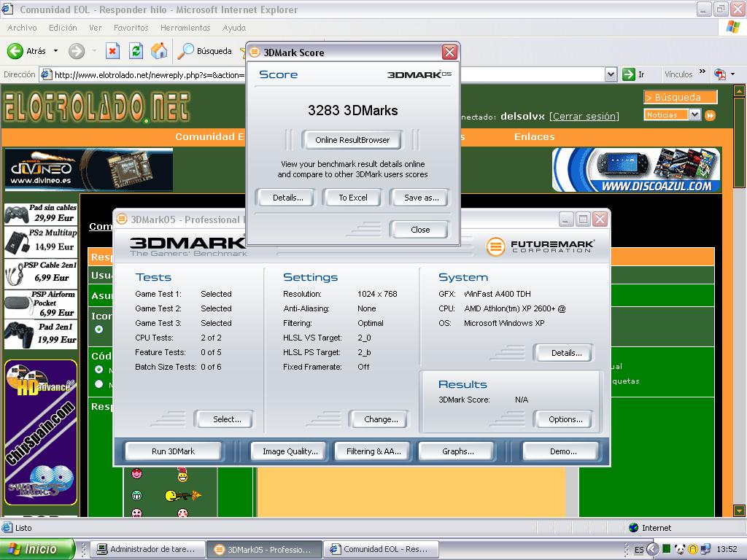Viewport: 747px width, 560px height.
Task: Select the second radio under Cód
Action: point(99,384)
